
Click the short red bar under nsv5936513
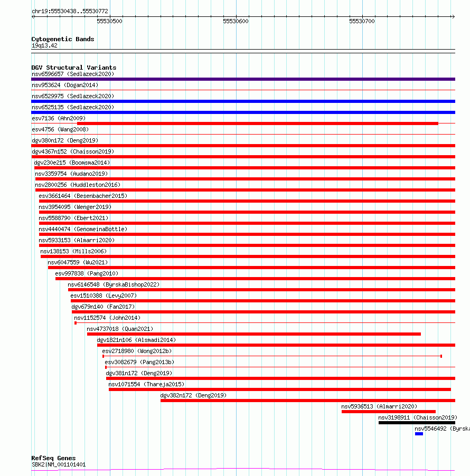coord(389,412)
